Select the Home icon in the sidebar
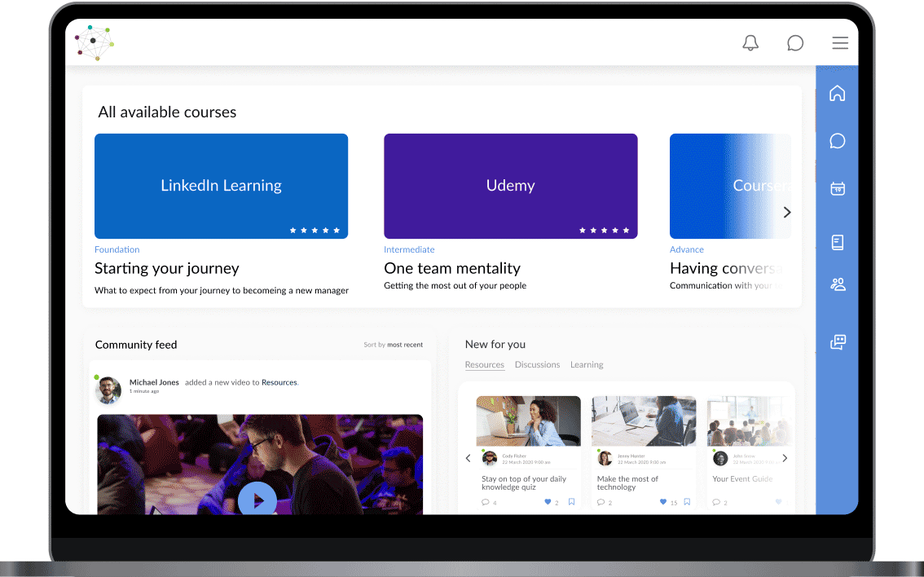924x577 pixels. click(837, 93)
